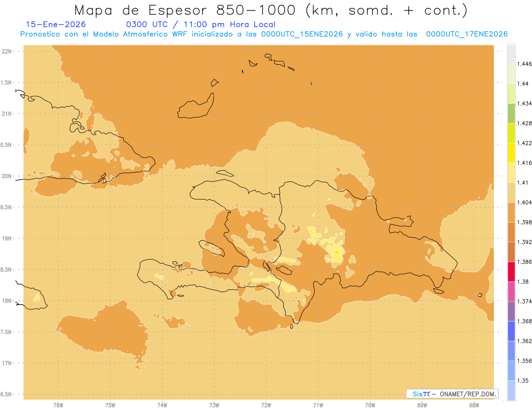Click the '9.5N' latitude label
This screenshot has height=411, width=532.
point(6,207)
